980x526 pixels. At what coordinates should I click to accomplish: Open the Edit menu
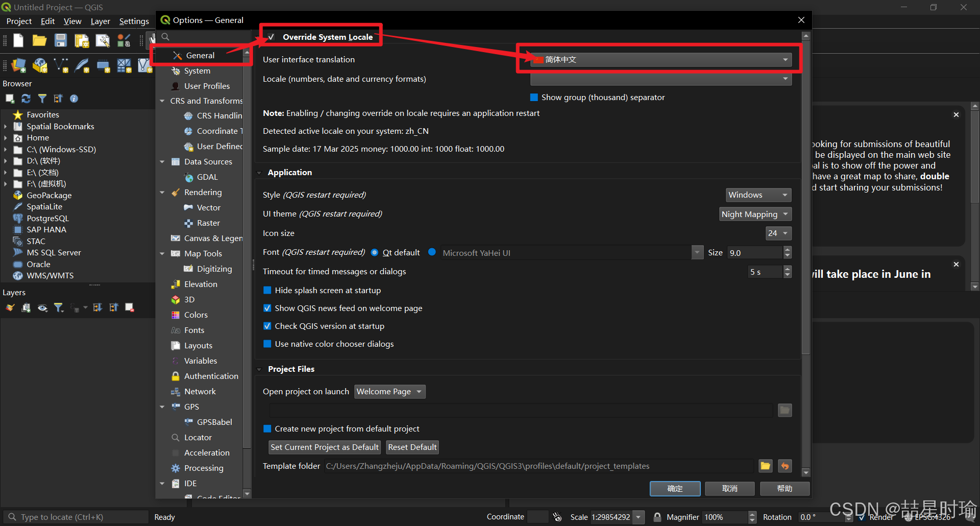(x=47, y=21)
